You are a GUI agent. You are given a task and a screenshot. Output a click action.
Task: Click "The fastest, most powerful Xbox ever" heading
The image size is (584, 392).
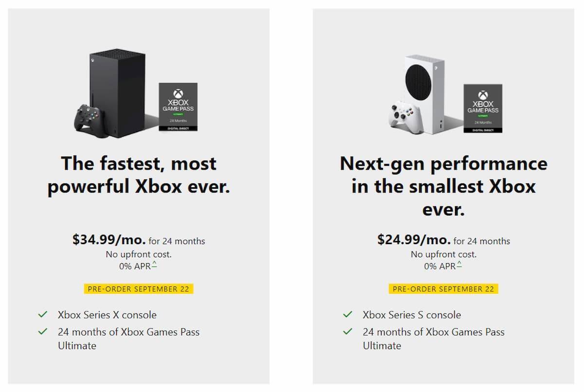tap(139, 175)
